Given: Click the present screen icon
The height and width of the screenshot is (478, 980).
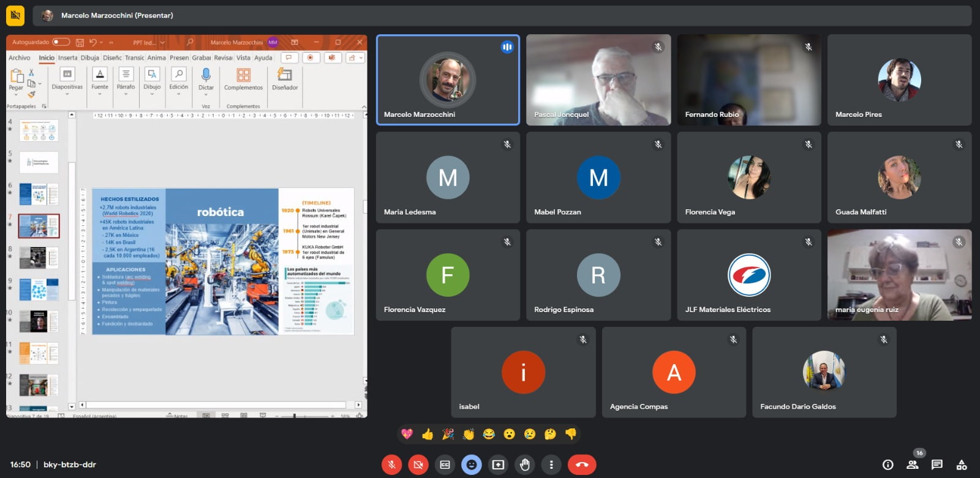Looking at the screenshot, I should [x=498, y=465].
